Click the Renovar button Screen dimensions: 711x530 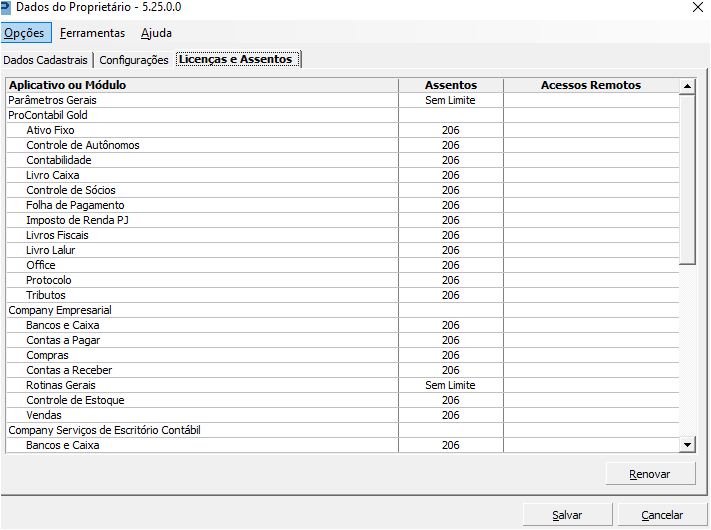650,474
